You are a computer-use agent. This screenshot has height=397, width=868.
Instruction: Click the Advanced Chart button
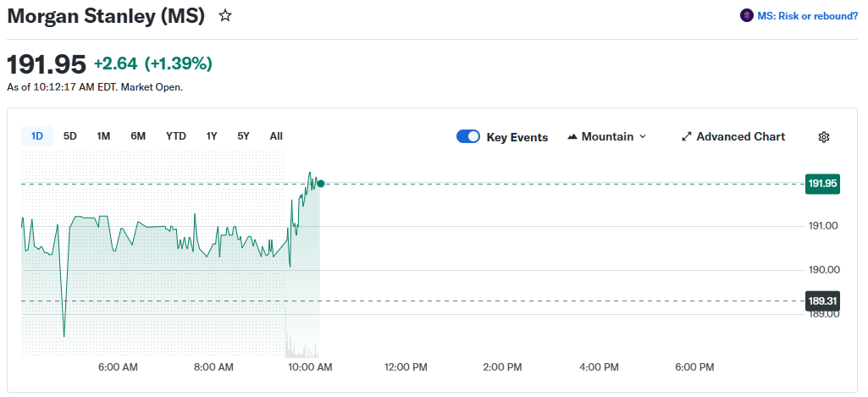[740, 137]
